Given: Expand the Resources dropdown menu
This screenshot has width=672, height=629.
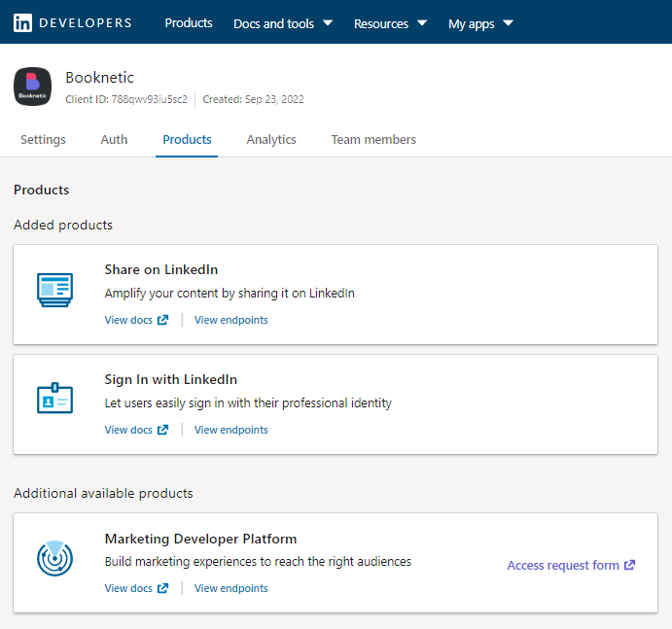Looking at the screenshot, I should tap(390, 23).
